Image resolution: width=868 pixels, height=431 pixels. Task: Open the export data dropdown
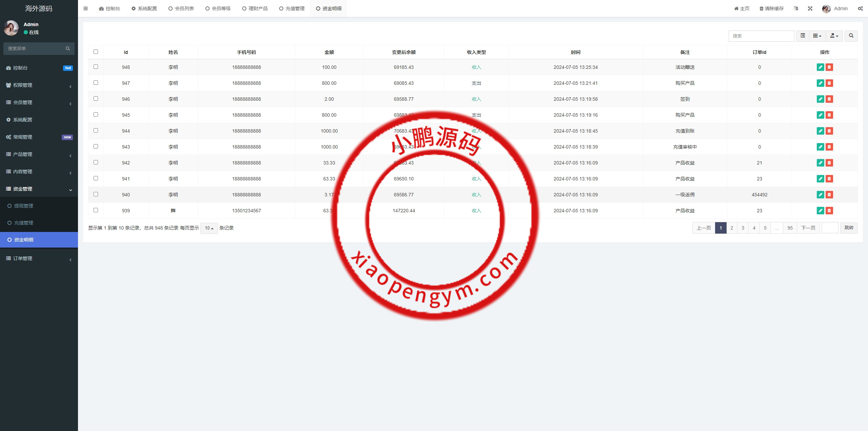point(834,36)
